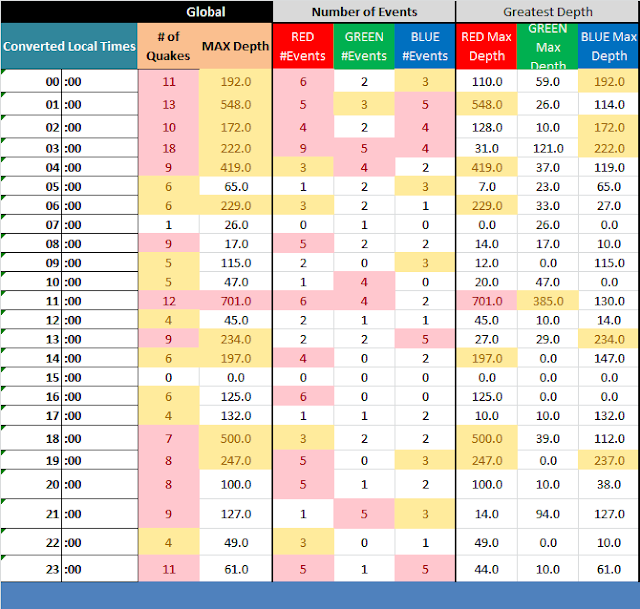
Task: Select quake count 0 in row 15:00
Action: [x=168, y=378]
